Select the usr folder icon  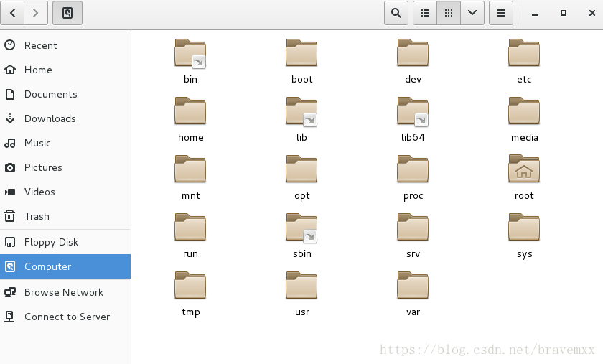[301, 286]
